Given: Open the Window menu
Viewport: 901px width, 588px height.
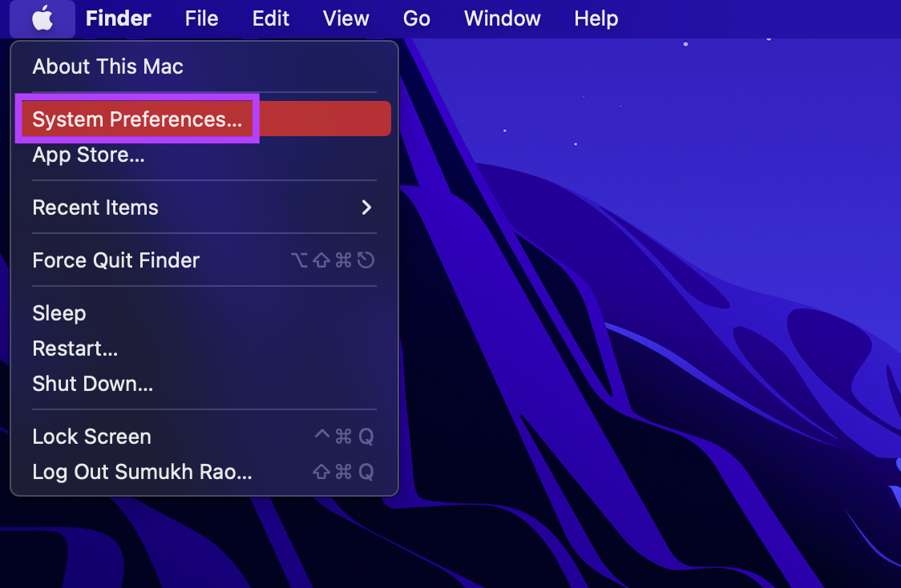Looking at the screenshot, I should [502, 18].
